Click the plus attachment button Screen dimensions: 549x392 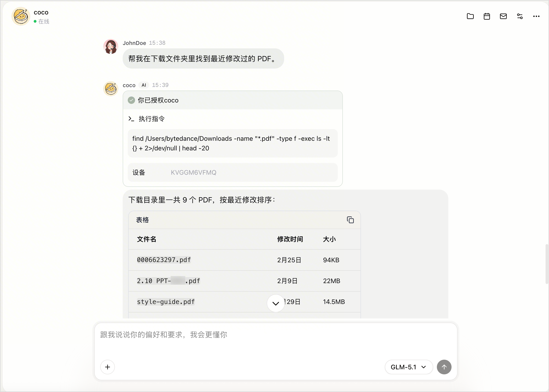pyautogui.click(x=107, y=367)
